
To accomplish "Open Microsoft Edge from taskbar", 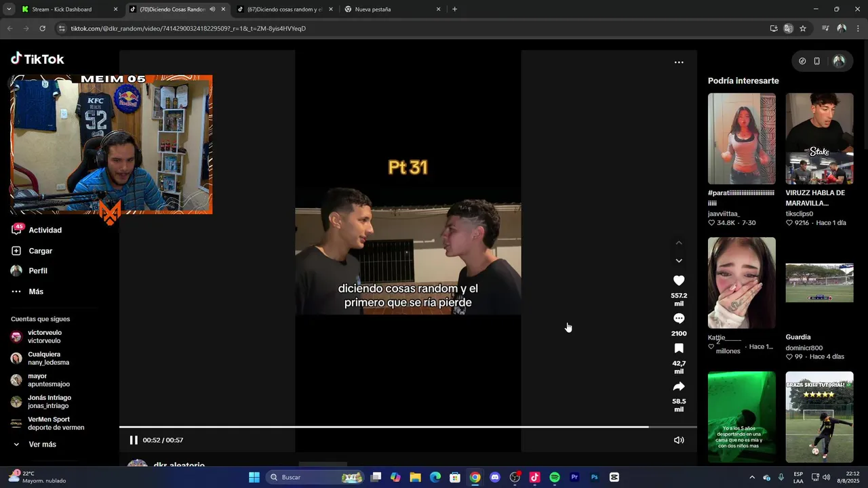I will (435, 477).
